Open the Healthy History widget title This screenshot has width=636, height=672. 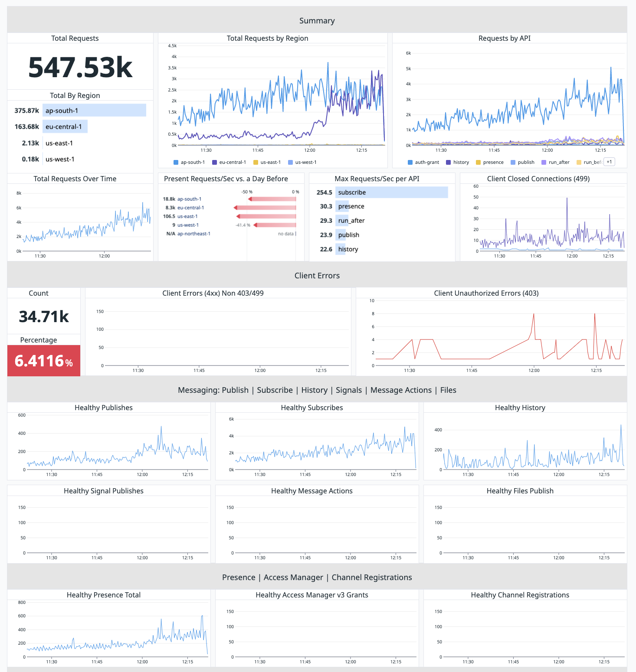[520, 408]
